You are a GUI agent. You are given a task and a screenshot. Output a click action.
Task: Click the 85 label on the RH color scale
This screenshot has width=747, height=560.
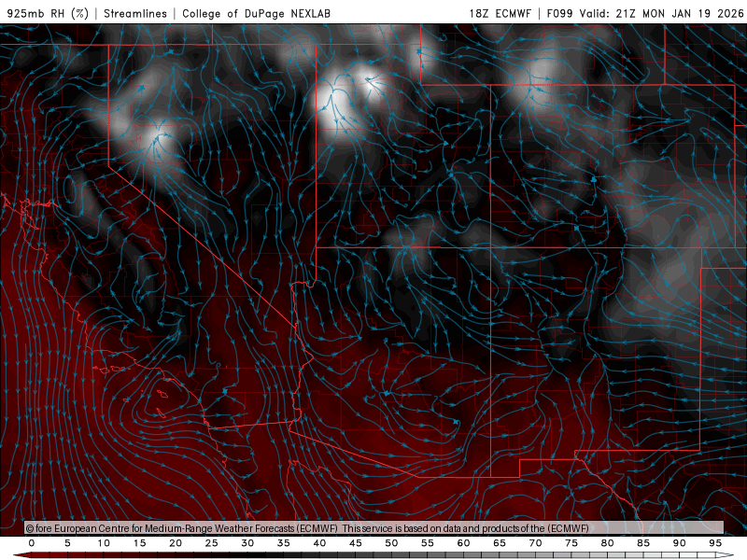(x=642, y=543)
